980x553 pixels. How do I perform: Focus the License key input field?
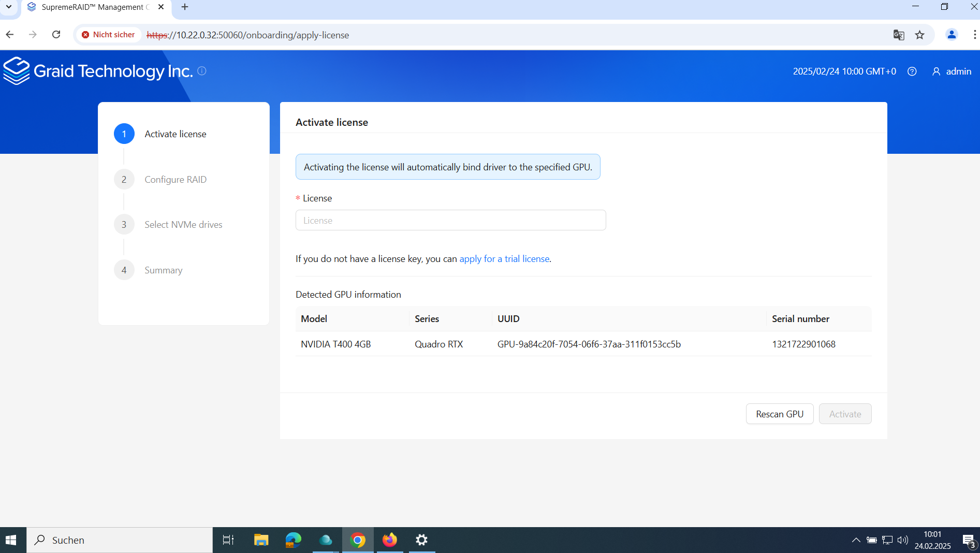point(450,220)
